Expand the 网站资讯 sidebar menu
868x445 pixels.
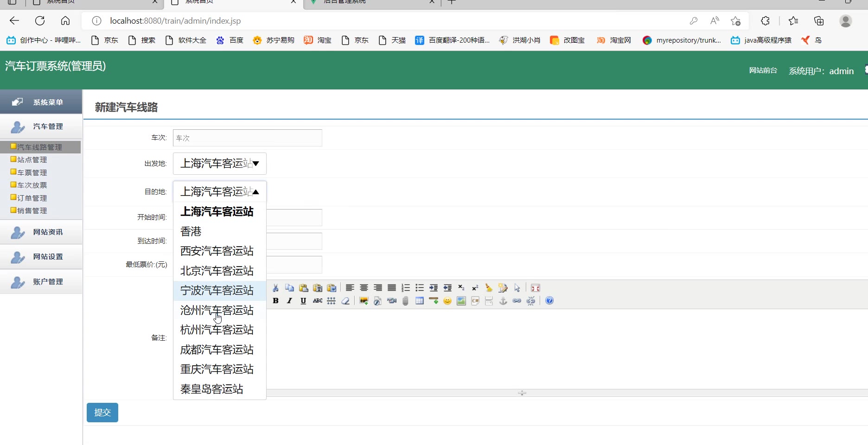tap(47, 232)
